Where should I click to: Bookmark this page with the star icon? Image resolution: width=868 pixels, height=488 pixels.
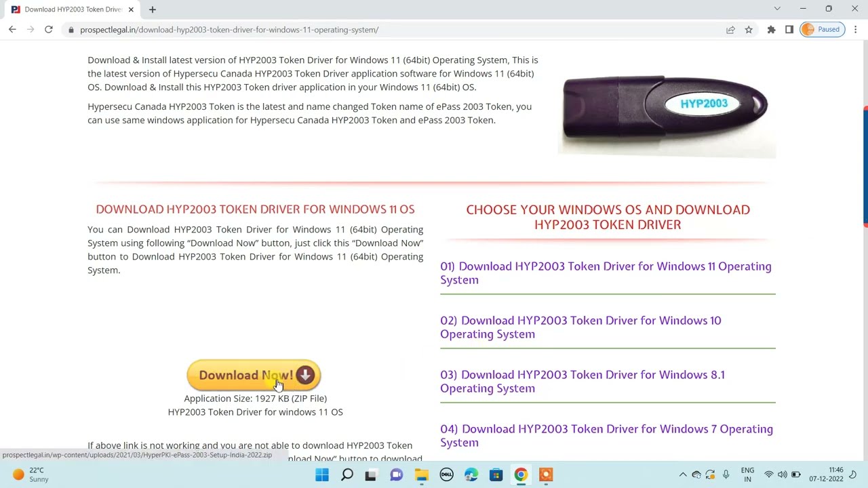point(749,30)
